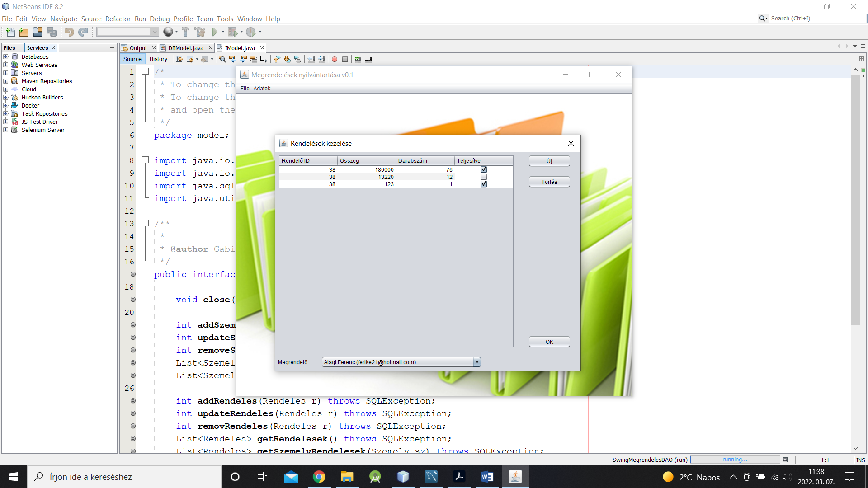
Task: Expand the Web Services tree node
Action: tap(6, 65)
